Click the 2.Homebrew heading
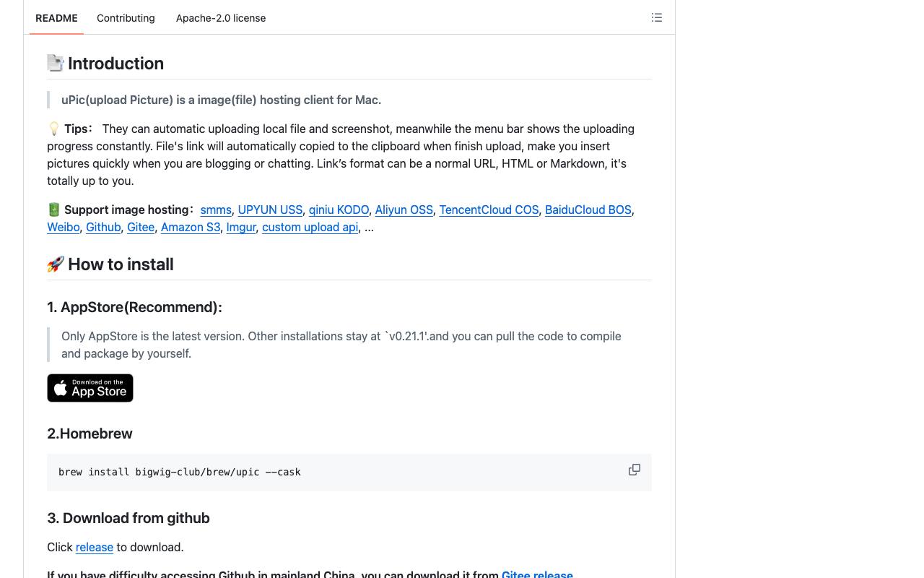 point(90,433)
